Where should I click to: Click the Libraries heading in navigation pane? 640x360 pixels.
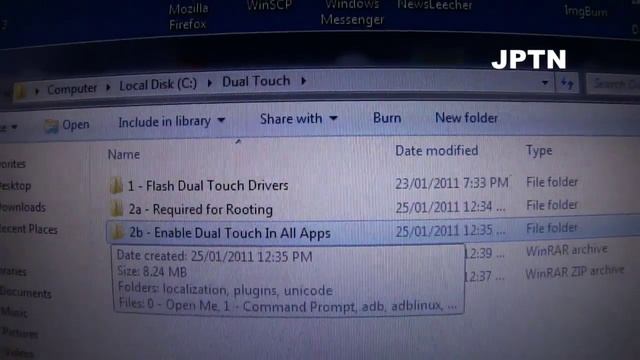pos(13,271)
